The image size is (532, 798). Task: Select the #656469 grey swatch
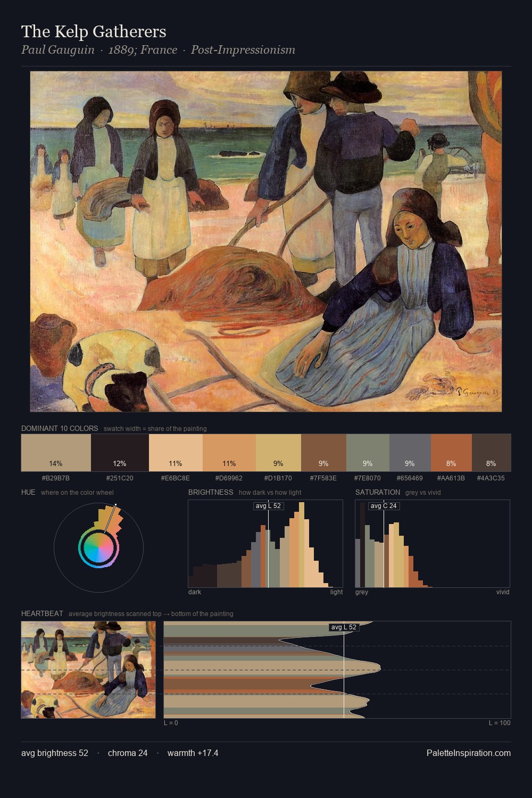[x=410, y=453]
